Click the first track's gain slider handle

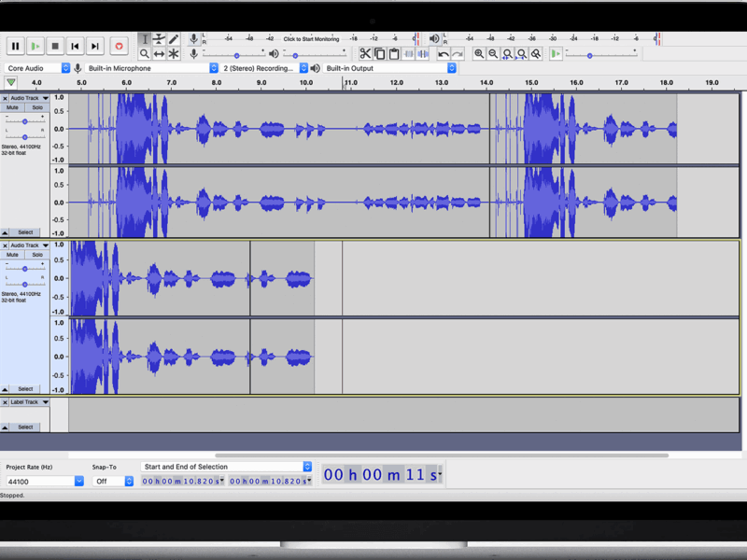pyautogui.click(x=25, y=120)
